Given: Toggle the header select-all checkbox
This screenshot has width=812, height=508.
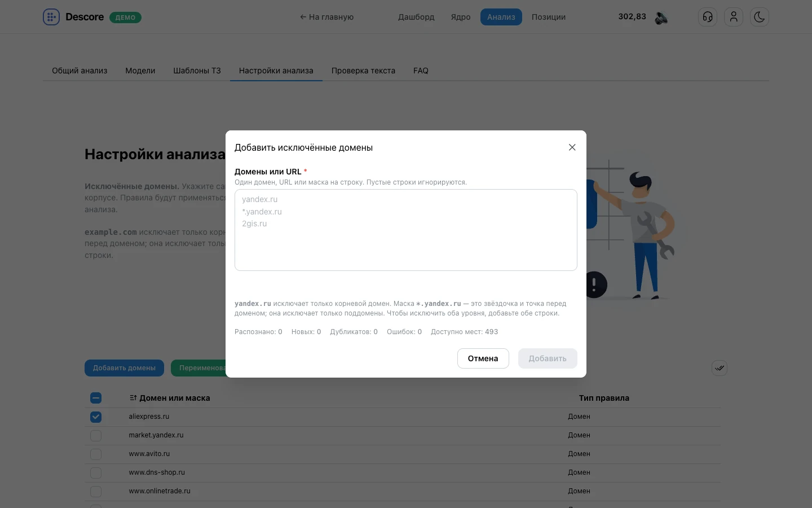Looking at the screenshot, I should tap(96, 398).
